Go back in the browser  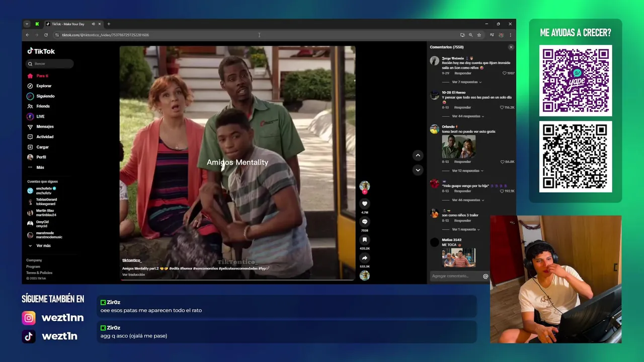(27, 35)
